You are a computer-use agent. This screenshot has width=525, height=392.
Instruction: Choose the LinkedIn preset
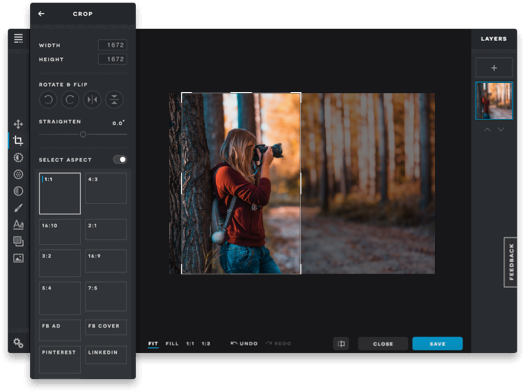point(106,355)
